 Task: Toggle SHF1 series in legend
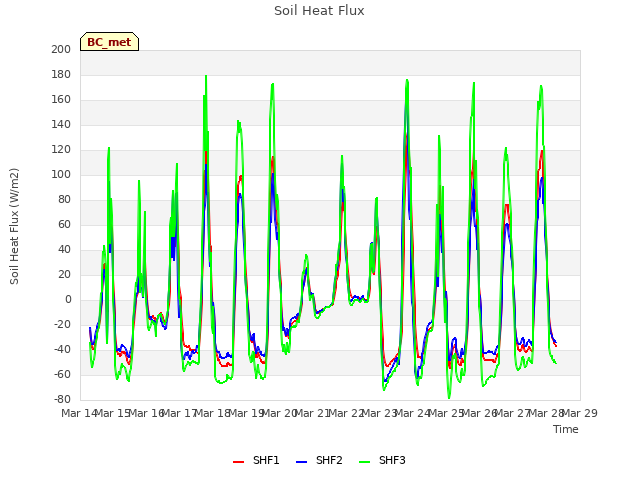coord(256,460)
